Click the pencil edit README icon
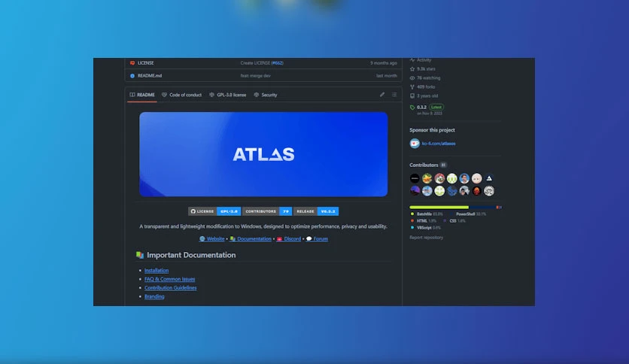The width and height of the screenshot is (629, 364). [382, 95]
